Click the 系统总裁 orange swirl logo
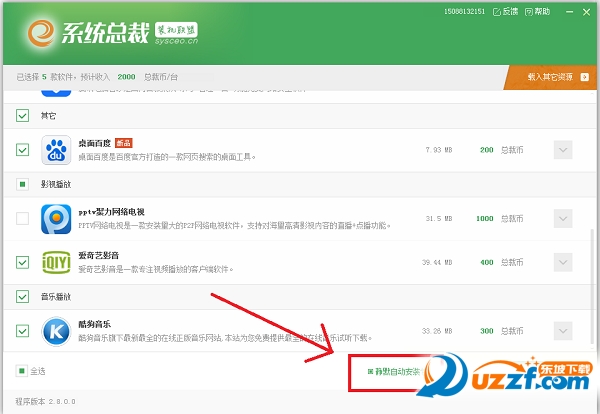The width and height of the screenshot is (600, 414). coord(41,33)
